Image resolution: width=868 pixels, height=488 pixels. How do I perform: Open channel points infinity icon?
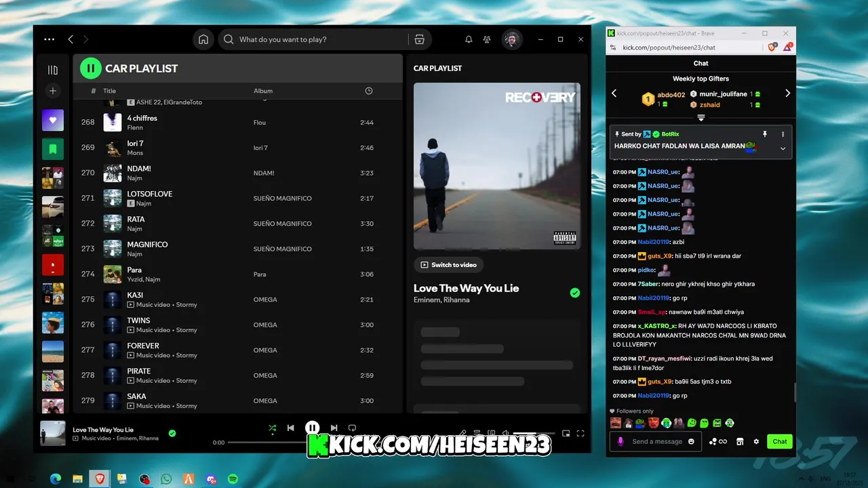[x=718, y=441]
